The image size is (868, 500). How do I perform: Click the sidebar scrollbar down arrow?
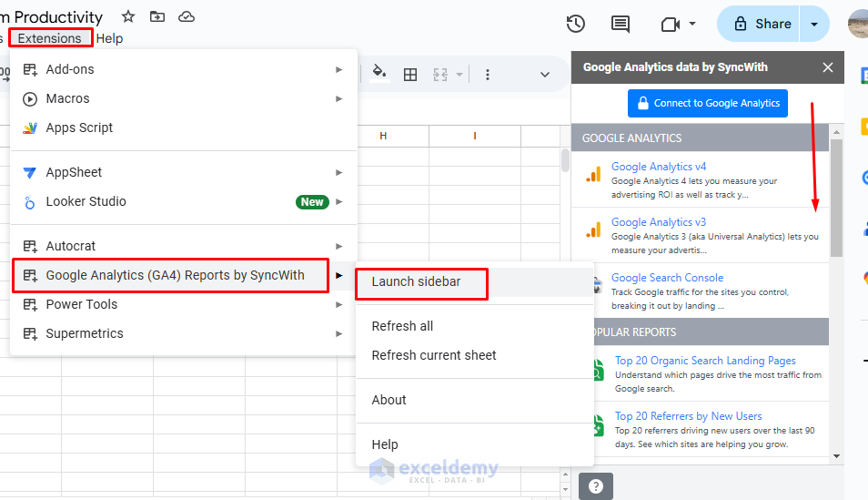[836, 456]
